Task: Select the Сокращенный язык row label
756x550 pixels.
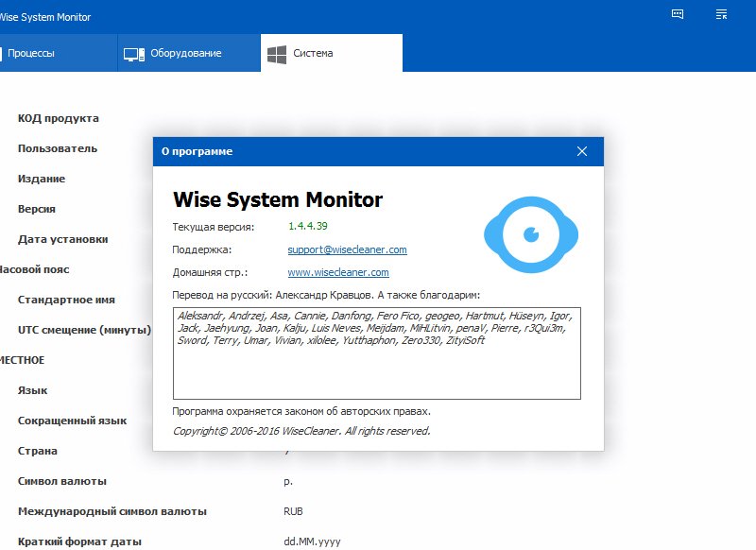Action: pyautogui.click(x=73, y=421)
